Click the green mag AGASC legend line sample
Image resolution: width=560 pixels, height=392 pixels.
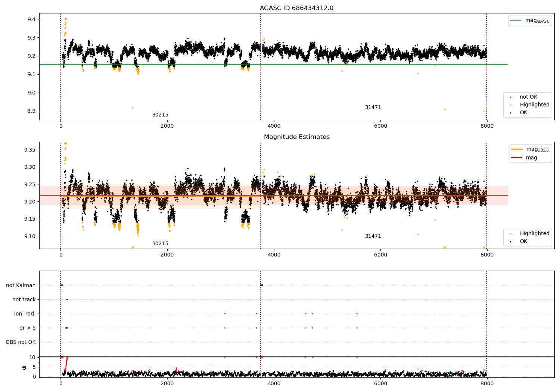(x=516, y=21)
